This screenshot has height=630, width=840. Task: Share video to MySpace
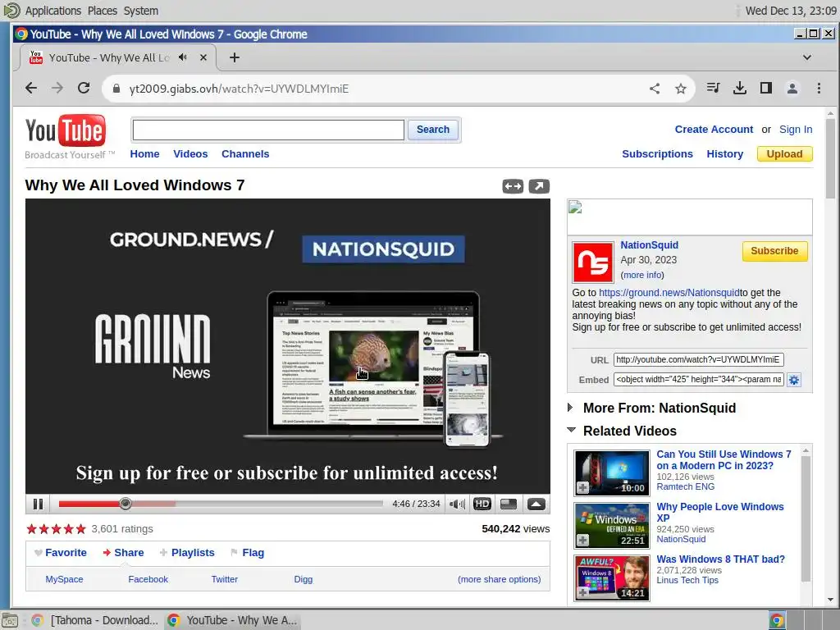click(64, 579)
